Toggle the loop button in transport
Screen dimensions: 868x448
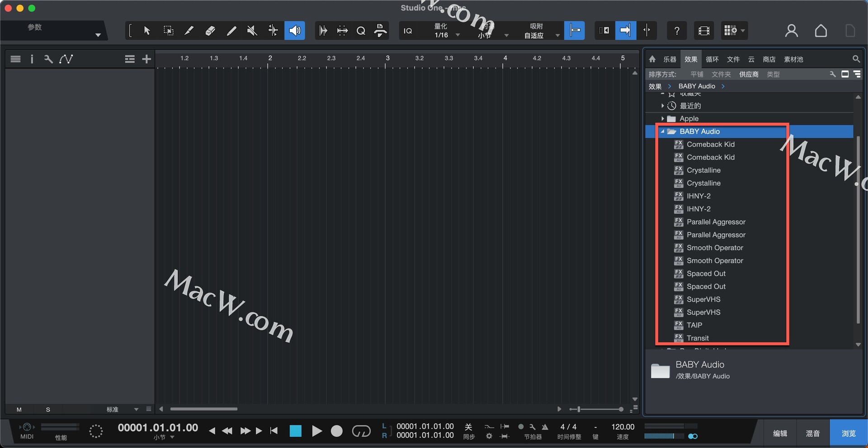(361, 431)
